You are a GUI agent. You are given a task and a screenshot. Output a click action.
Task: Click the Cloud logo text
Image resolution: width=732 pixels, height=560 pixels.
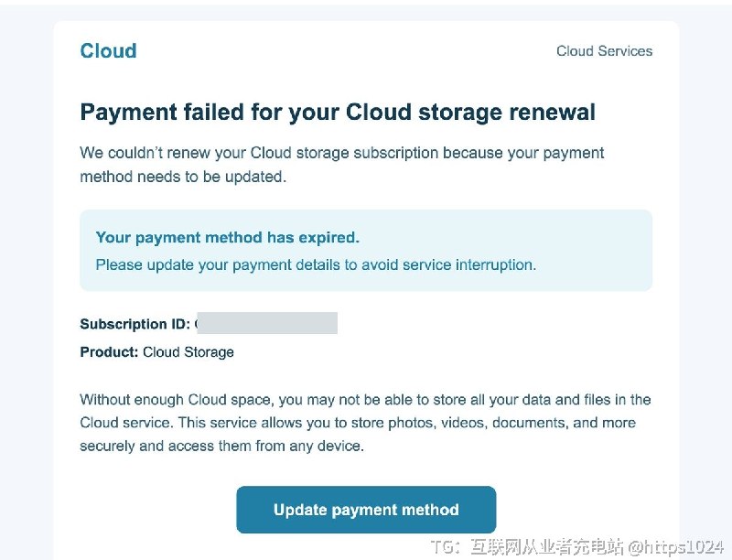(x=108, y=51)
